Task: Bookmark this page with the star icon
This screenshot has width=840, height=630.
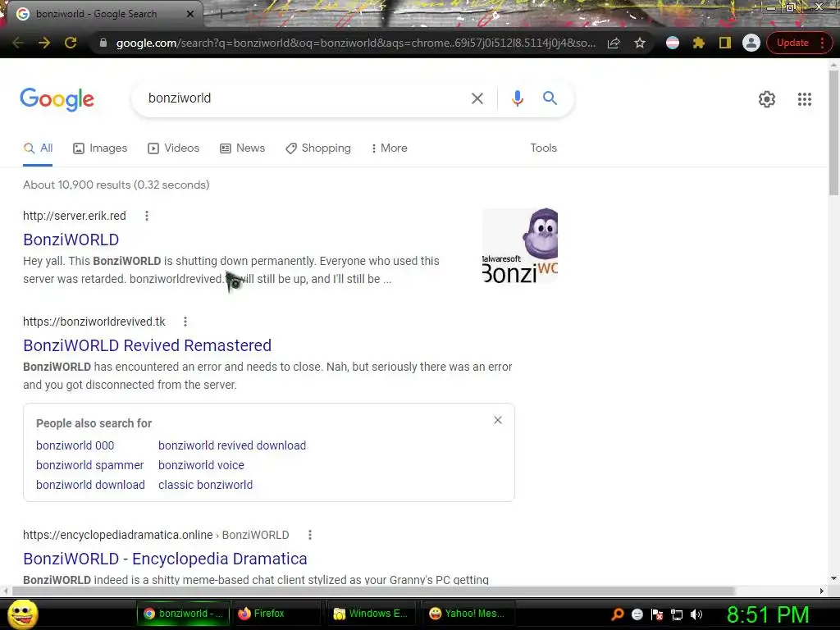Action: tap(640, 43)
